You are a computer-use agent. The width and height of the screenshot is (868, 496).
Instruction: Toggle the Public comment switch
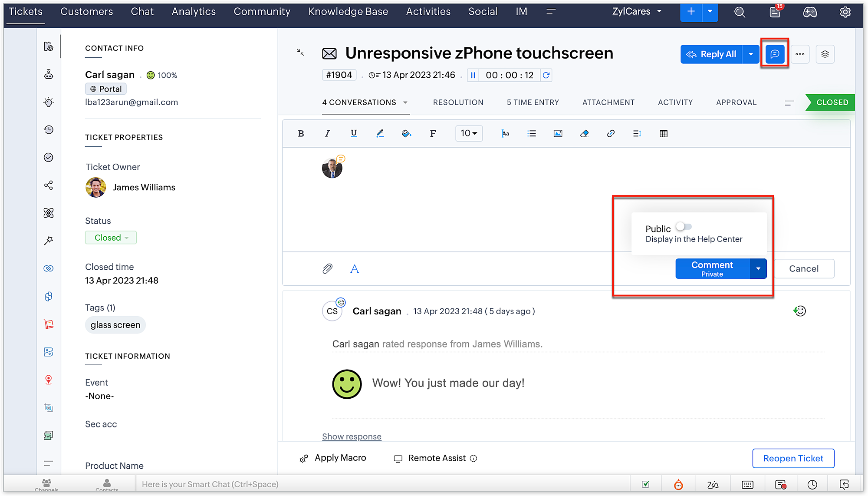[x=684, y=227]
